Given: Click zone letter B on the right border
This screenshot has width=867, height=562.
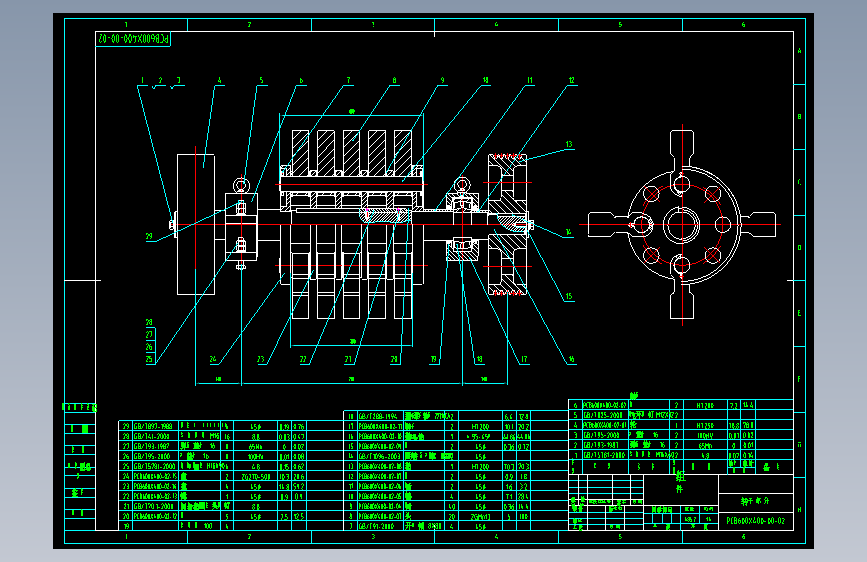Looking at the screenshot, I should click(800, 117).
